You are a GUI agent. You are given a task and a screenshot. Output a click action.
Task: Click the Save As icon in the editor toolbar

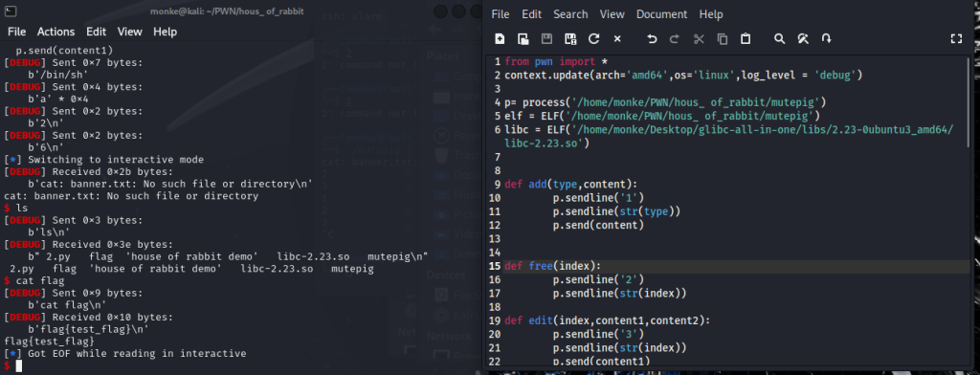[x=570, y=39]
